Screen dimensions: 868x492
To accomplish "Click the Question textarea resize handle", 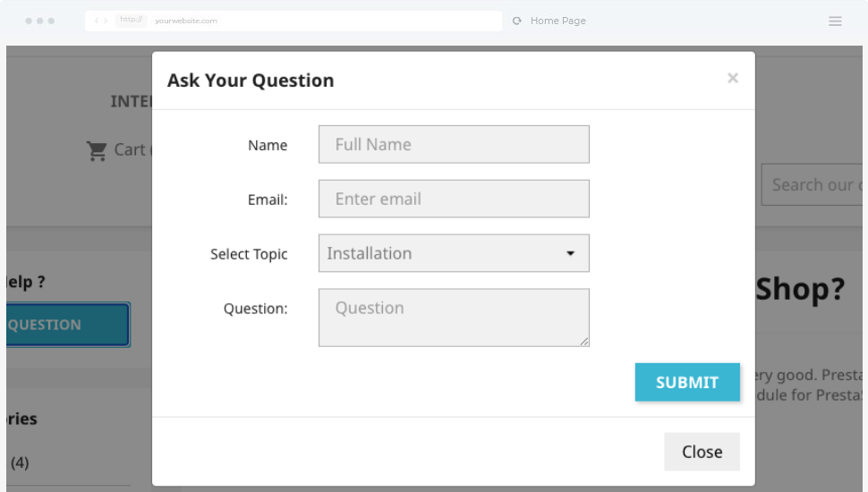I will [584, 341].
